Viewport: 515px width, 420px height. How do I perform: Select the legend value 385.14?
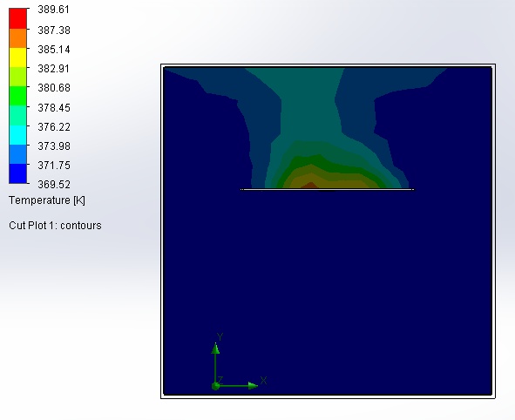pos(54,50)
